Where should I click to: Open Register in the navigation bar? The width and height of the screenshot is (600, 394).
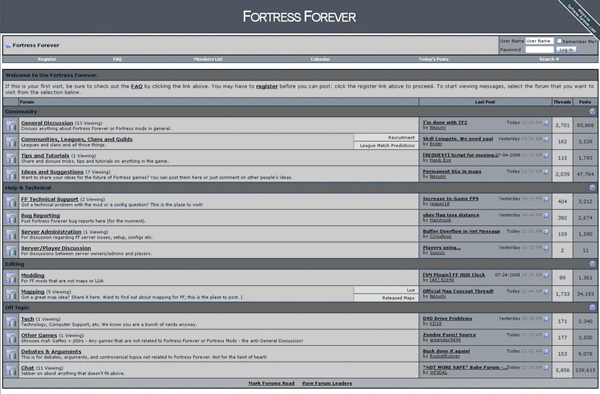pos(47,59)
